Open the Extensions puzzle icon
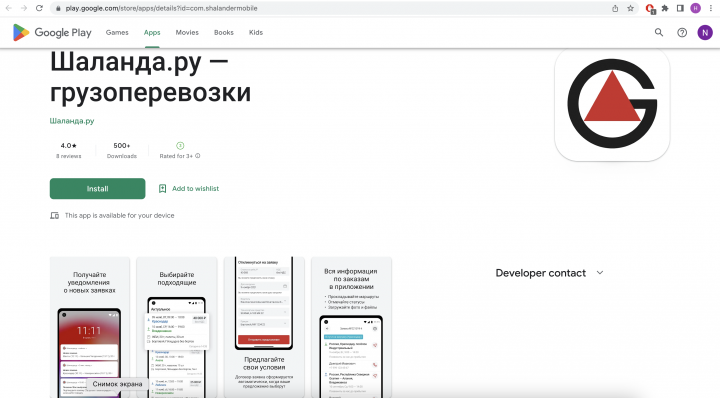 tap(665, 8)
